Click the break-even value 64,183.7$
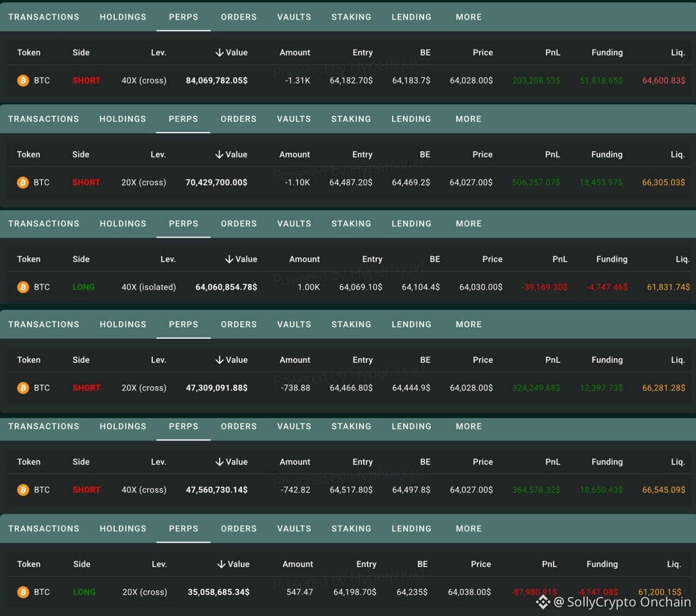 pyautogui.click(x=411, y=80)
